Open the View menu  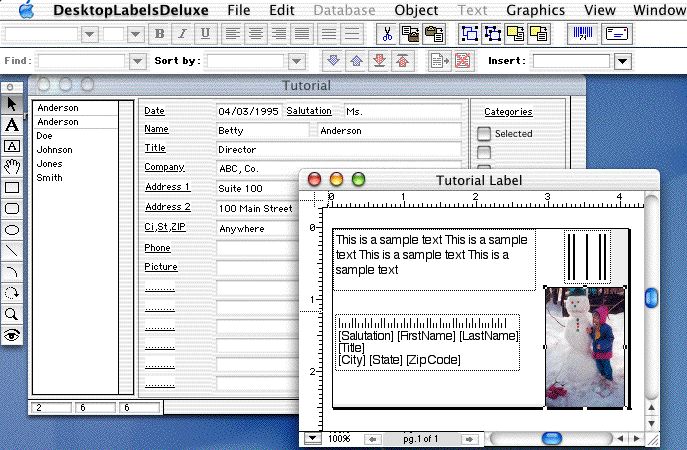(600, 10)
